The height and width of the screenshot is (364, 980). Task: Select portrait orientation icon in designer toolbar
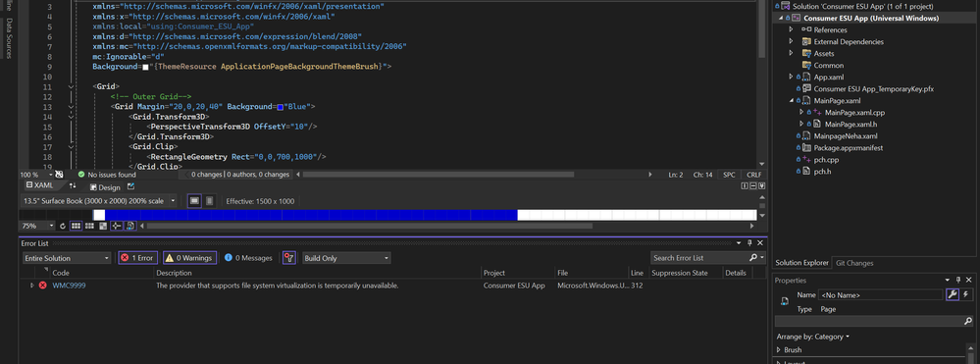tap(209, 201)
